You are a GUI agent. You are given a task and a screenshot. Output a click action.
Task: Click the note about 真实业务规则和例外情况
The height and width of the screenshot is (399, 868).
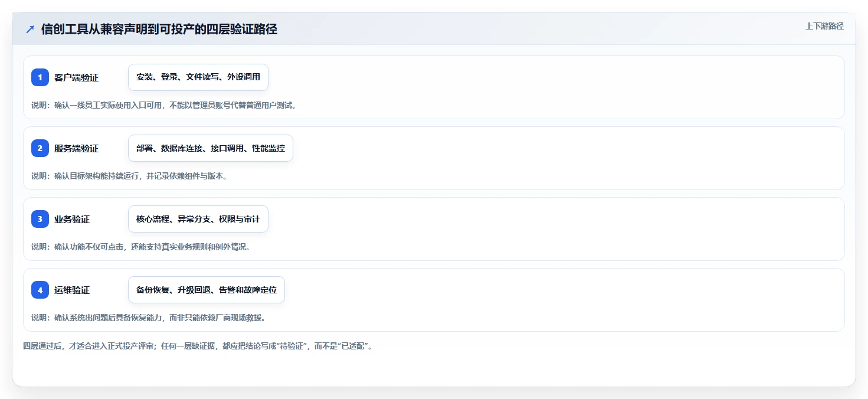pyautogui.click(x=142, y=247)
